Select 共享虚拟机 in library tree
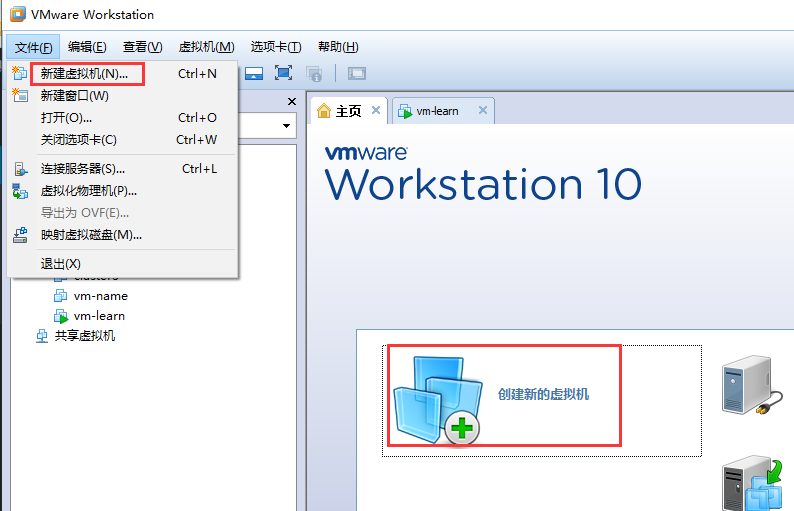 tap(85, 336)
